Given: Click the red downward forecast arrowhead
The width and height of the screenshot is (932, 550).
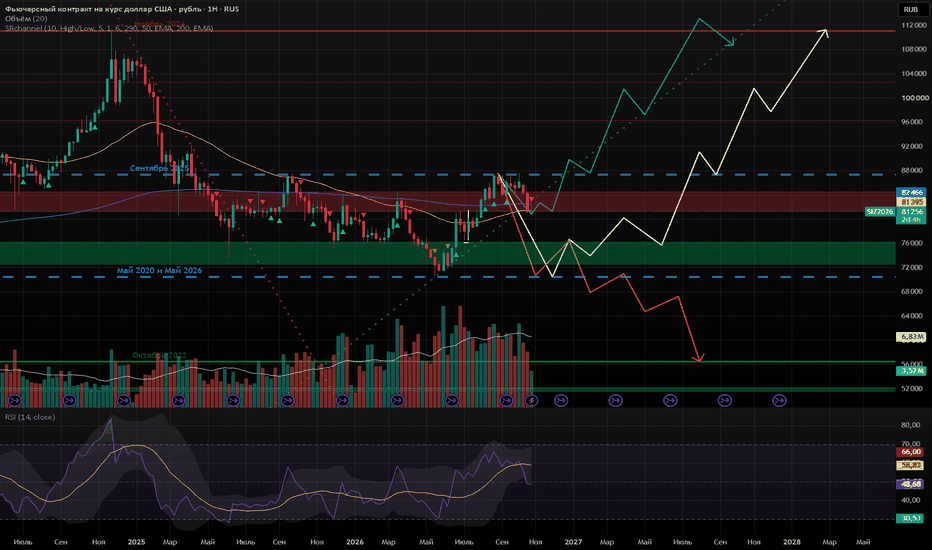Looking at the screenshot, I should click(699, 358).
